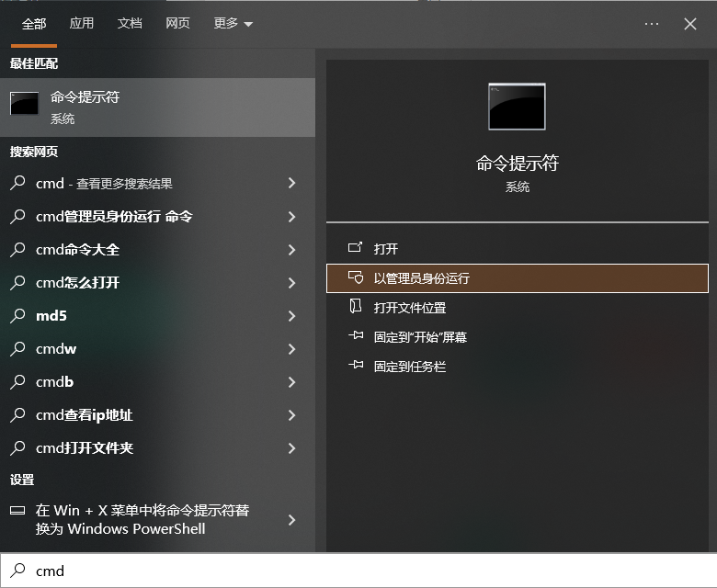Expand arrow for 'cmdb' suggestion
This screenshot has width=717, height=588.
click(291, 382)
